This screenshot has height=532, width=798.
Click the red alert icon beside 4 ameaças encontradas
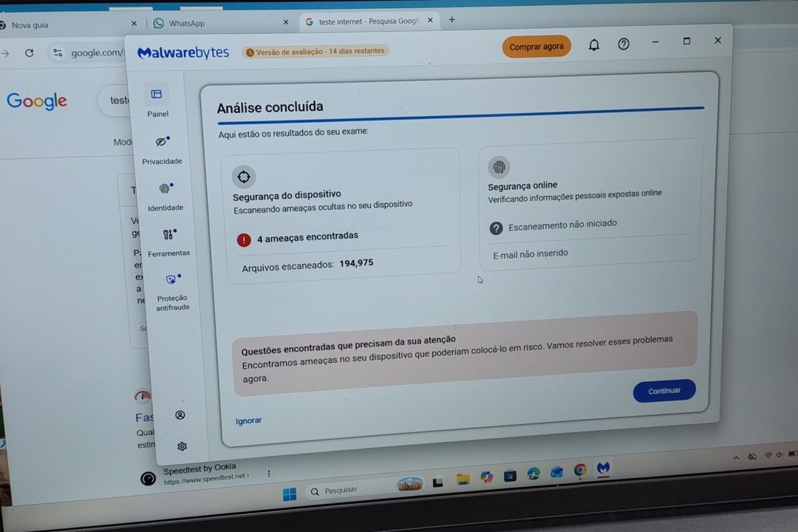tap(244, 239)
